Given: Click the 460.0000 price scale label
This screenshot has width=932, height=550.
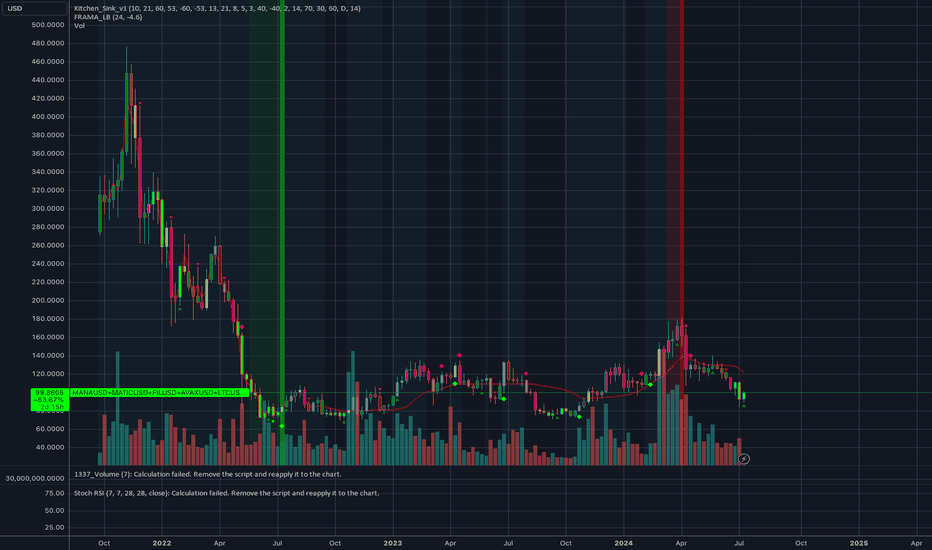Looking at the screenshot, I should point(48,62).
